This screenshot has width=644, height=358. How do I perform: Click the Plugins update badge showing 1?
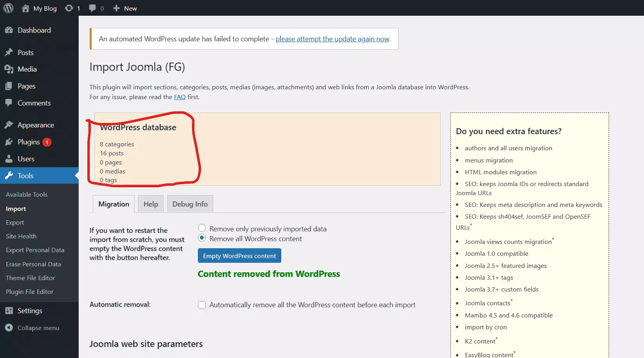(x=47, y=142)
